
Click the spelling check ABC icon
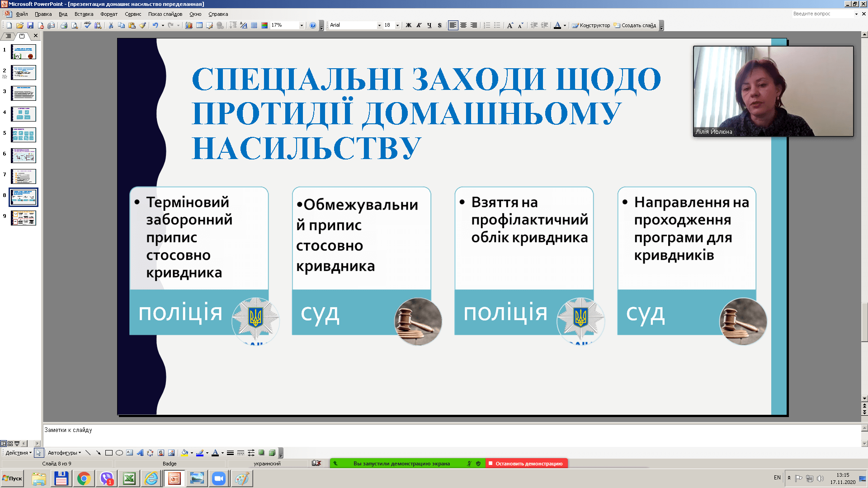pyautogui.click(x=87, y=25)
